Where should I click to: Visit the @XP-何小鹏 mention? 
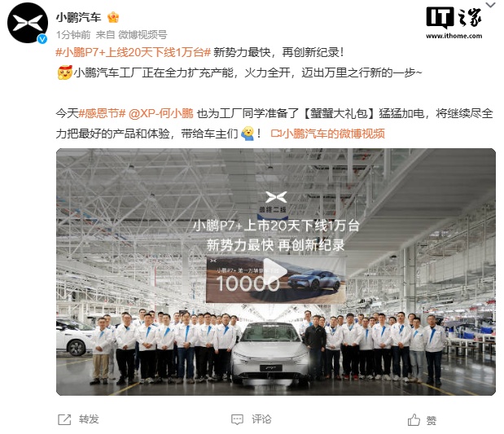click(x=160, y=113)
